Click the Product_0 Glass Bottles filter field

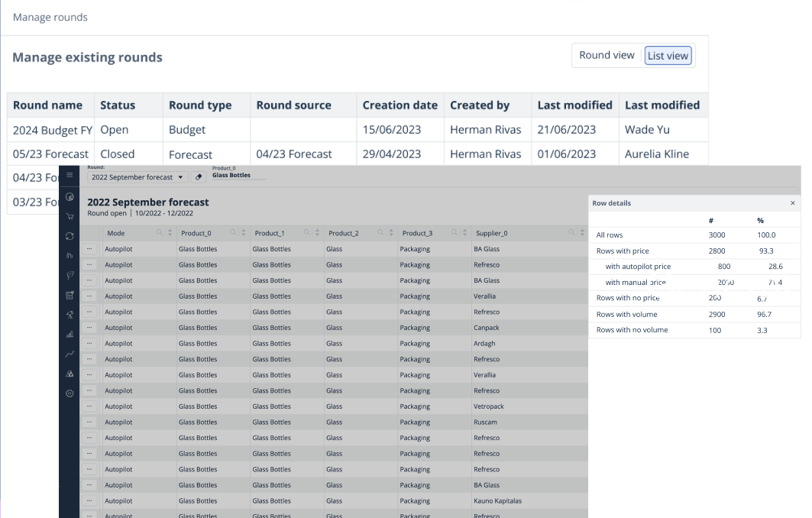click(x=239, y=176)
